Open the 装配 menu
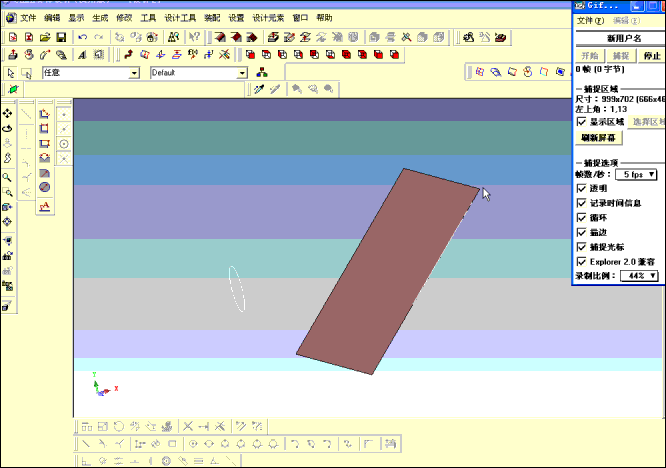This screenshot has height=468, width=666. pyautogui.click(x=212, y=18)
